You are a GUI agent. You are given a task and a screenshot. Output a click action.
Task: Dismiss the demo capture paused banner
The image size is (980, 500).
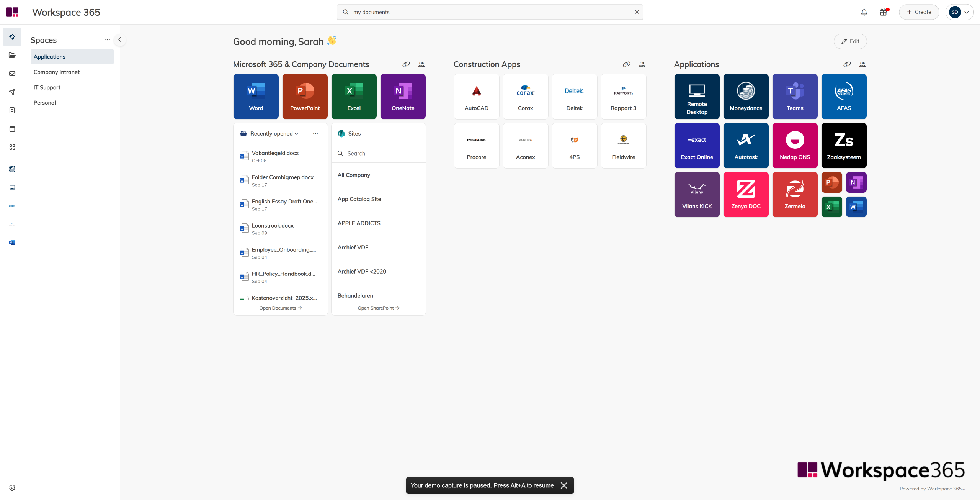[x=564, y=485]
